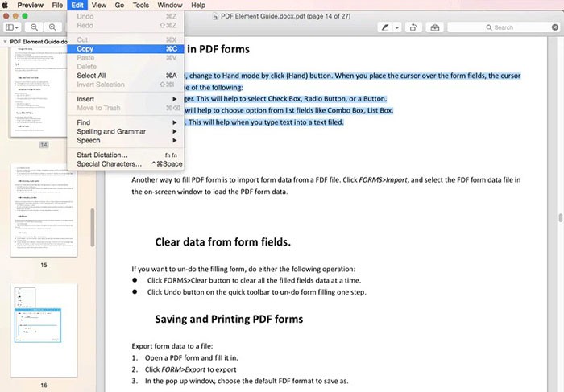Choose Copy from the Edit menu

(x=85, y=49)
